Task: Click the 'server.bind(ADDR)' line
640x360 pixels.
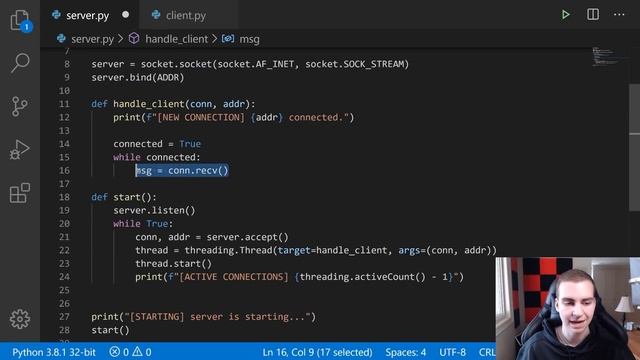Action: pos(138,78)
